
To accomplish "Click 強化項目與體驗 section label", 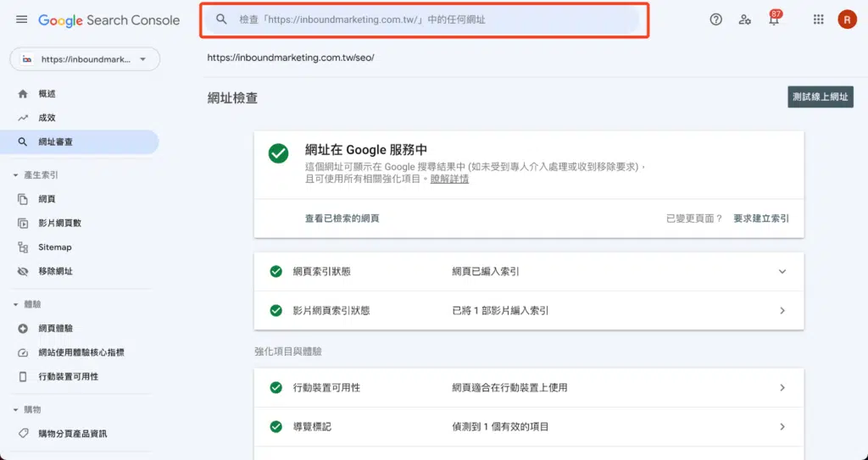I will [x=288, y=352].
